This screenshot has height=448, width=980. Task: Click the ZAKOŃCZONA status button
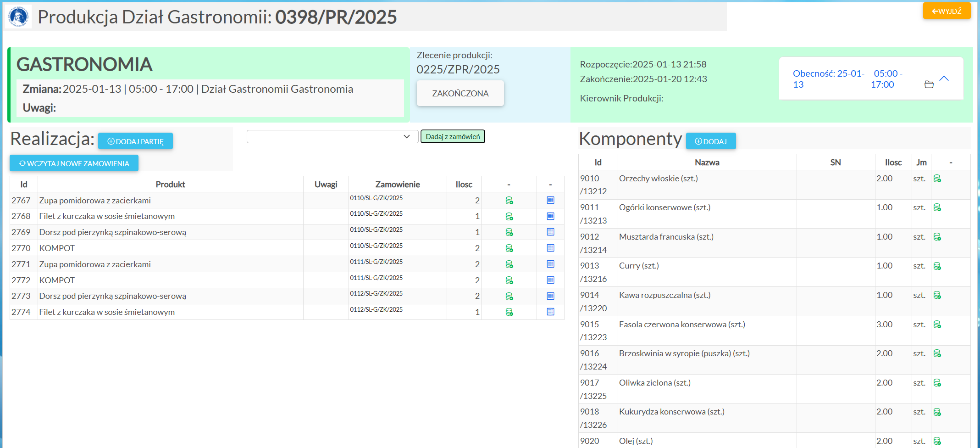pos(460,94)
